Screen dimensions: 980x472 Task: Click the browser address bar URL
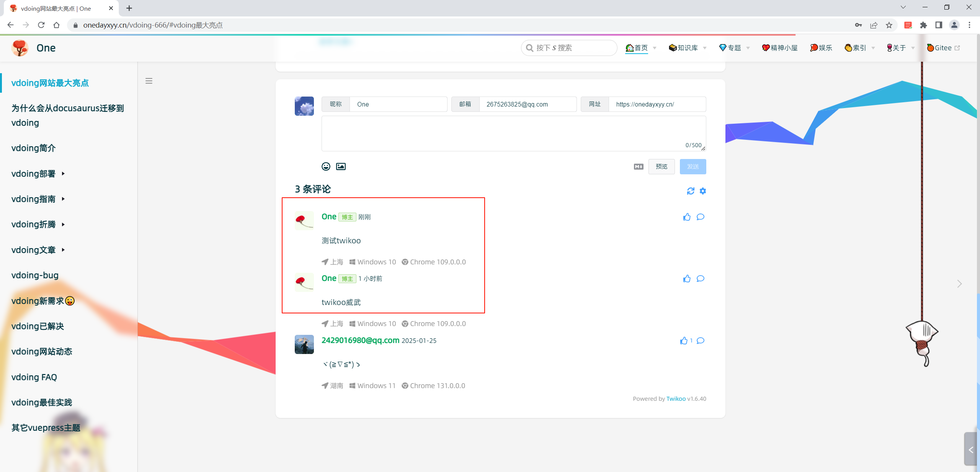click(153, 25)
